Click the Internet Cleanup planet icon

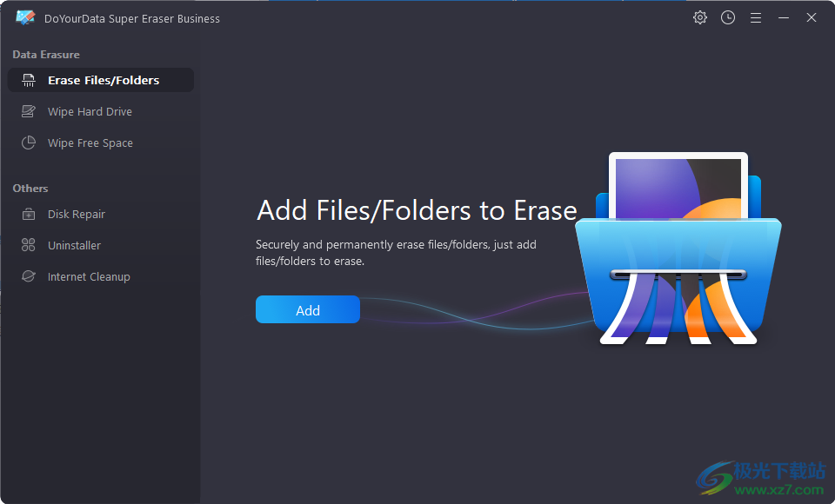tap(28, 276)
